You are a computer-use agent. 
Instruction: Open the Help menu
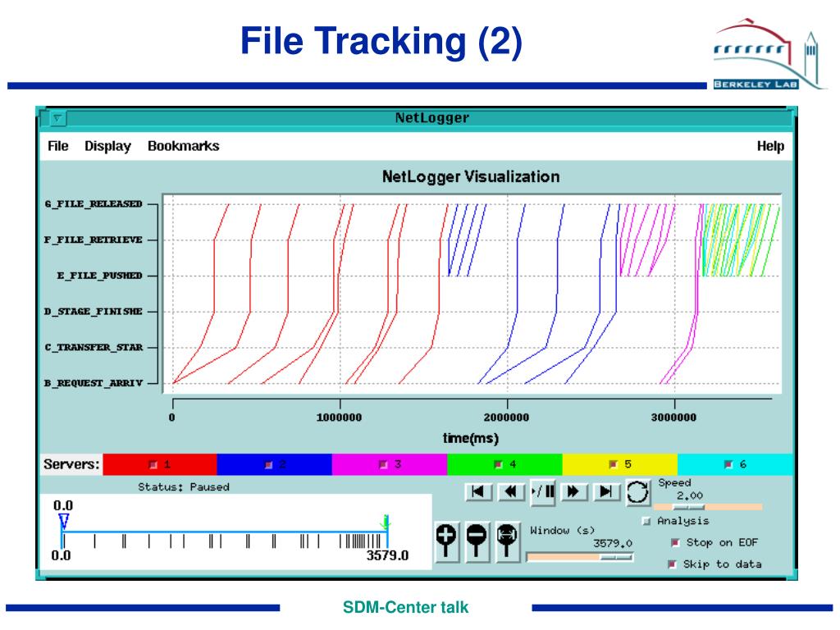tap(770, 146)
